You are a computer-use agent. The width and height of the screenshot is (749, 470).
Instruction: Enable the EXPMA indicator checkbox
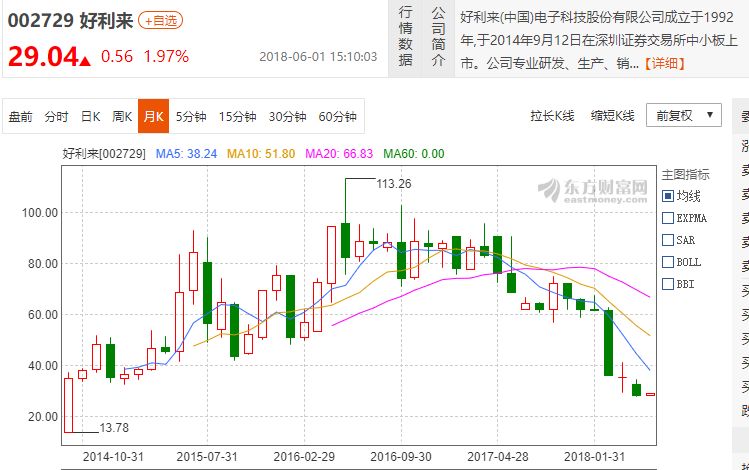click(668, 217)
